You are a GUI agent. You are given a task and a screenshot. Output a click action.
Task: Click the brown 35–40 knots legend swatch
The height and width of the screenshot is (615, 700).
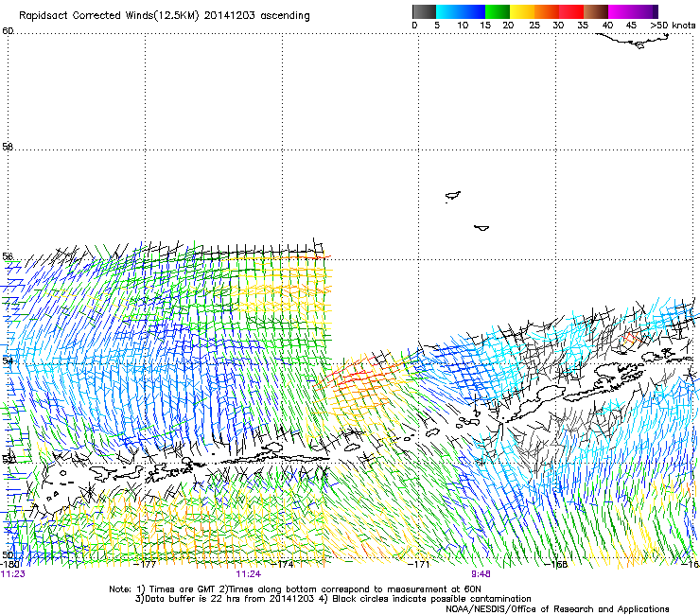[x=596, y=11]
